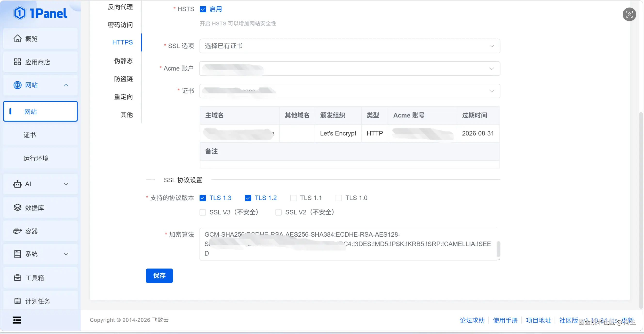Uncheck the TLS 1.3 protocol checkbox
Image resolution: width=644 pixels, height=334 pixels.
(x=203, y=198)
